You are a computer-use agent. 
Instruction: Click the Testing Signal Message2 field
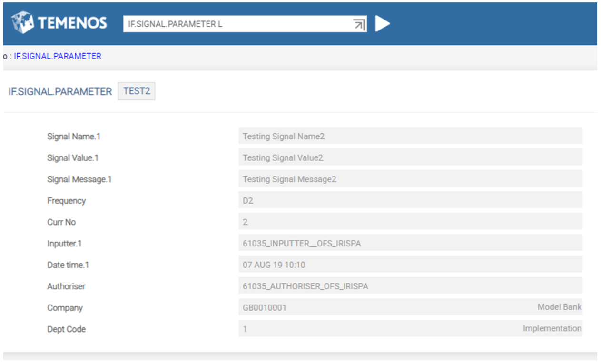[x=410, y=179]
